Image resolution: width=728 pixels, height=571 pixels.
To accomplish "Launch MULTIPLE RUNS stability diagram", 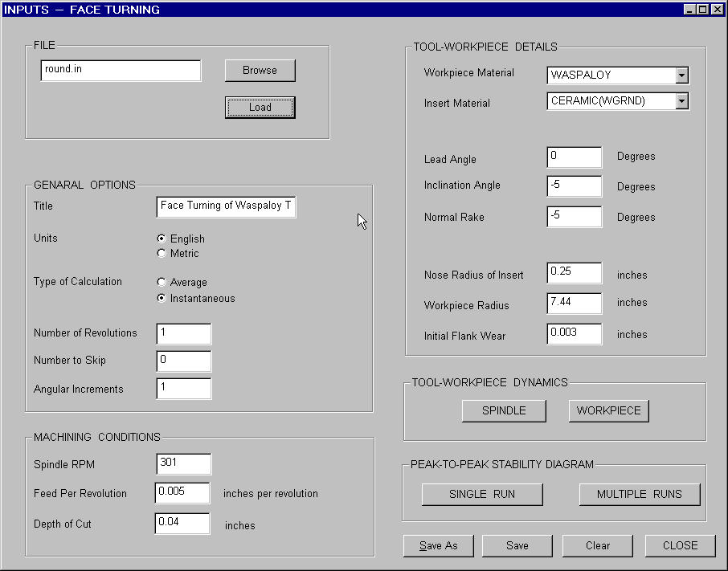I will [639, 495].
